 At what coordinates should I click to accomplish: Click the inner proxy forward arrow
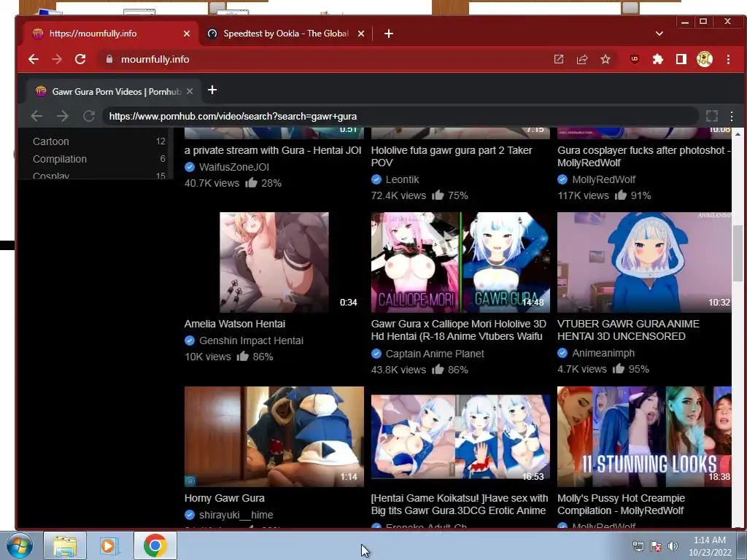click(63, 116)
